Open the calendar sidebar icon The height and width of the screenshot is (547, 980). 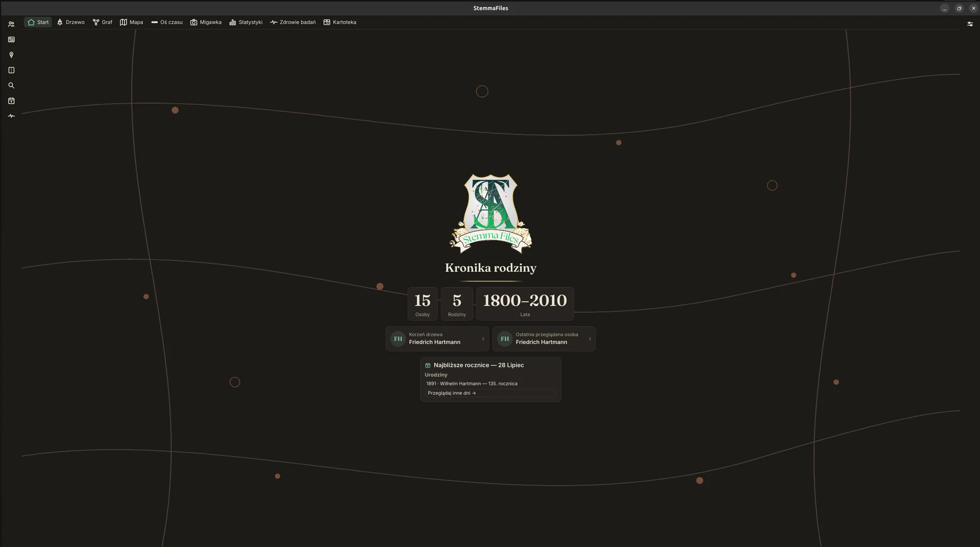(x=11, y=101)
